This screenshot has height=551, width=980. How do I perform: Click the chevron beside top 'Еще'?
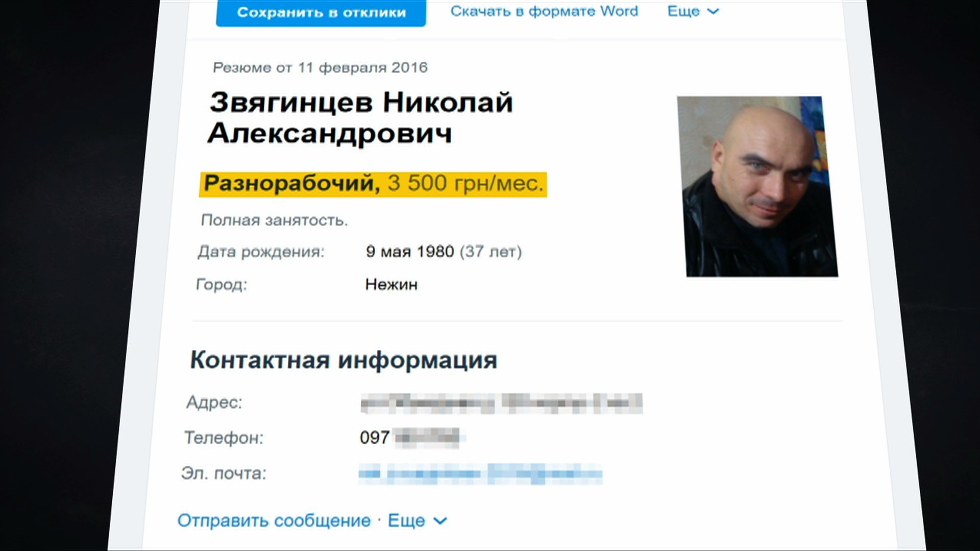tap(713, 11)
